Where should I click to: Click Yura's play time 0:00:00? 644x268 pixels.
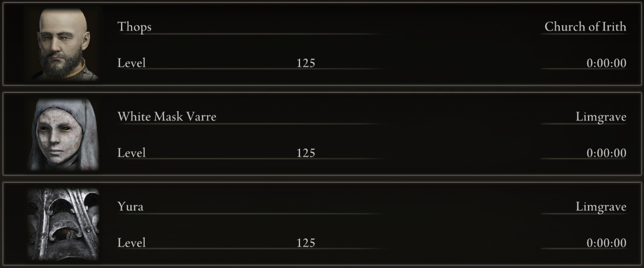point(606,243)
